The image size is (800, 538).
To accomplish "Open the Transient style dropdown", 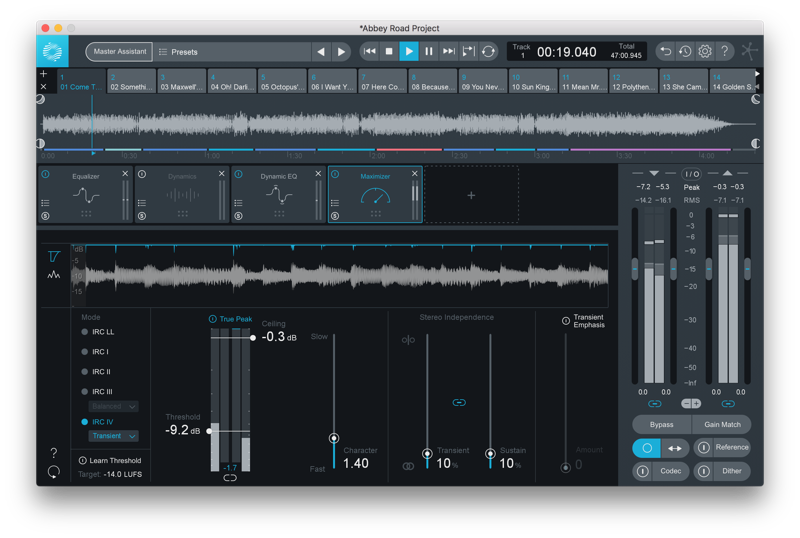I will 114,436.
